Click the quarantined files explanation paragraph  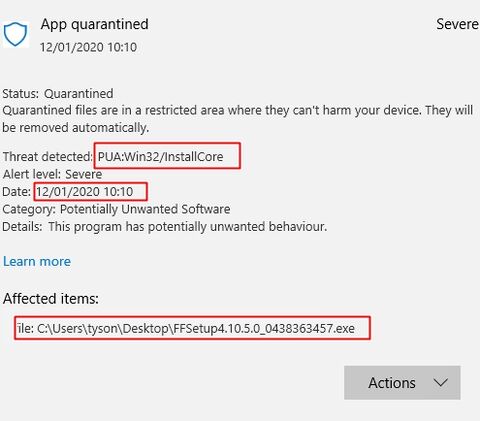click(x=237, y=119)
